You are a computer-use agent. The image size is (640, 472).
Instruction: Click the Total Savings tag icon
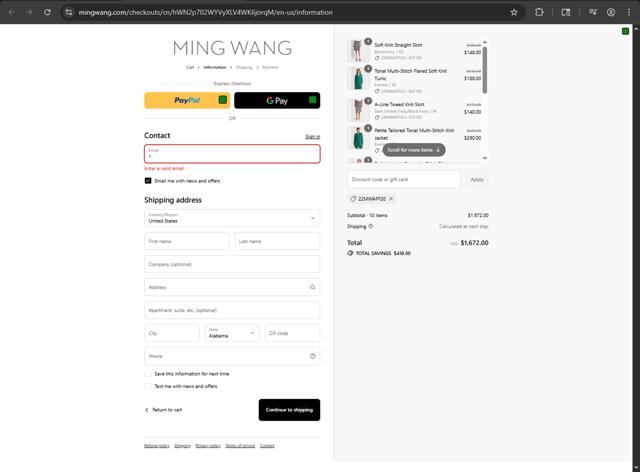[x=350, y=253]
